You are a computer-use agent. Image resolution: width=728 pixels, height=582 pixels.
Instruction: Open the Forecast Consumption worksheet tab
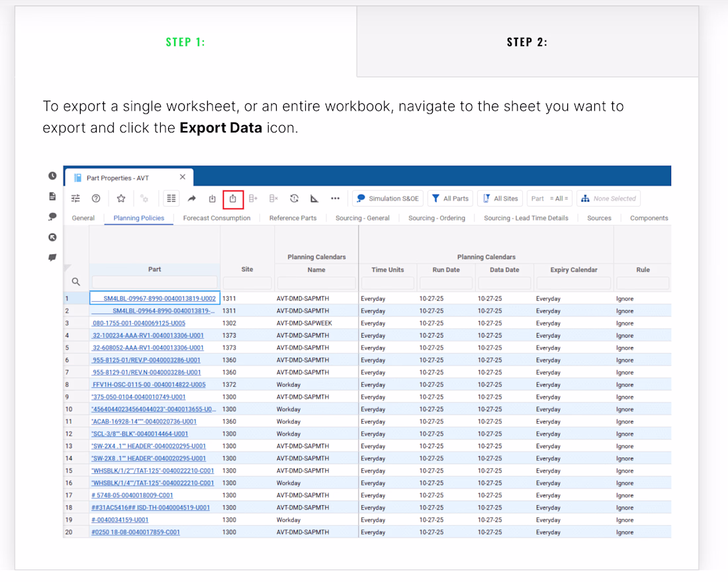[x=217, y=218]
